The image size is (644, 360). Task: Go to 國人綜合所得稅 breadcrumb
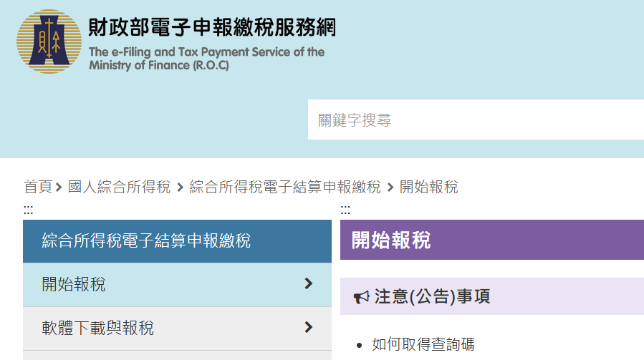click(x=119, y=187)
